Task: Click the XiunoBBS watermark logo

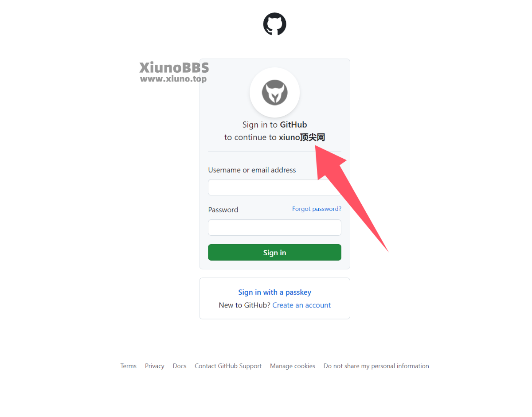Action: pyautogui.click(x=174, y=67)
